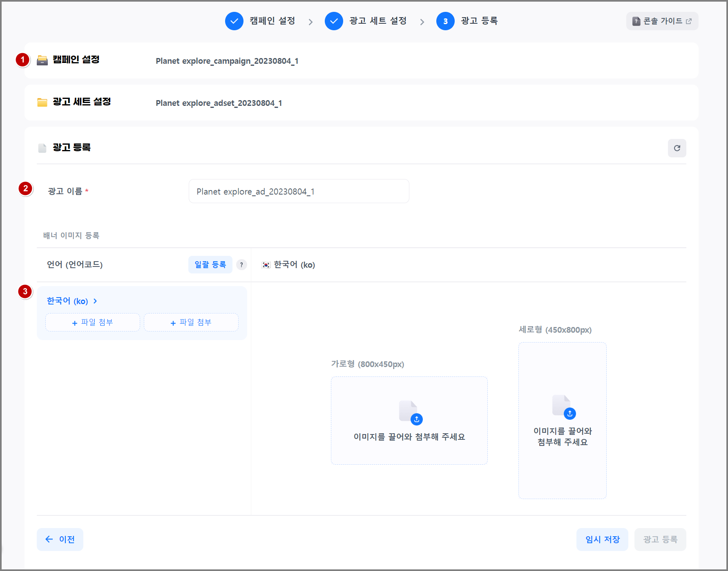Click the campaign settings step checkmark icon
Image resolution: width=728 pixels, height=571 pixels.
click(234, 21)
